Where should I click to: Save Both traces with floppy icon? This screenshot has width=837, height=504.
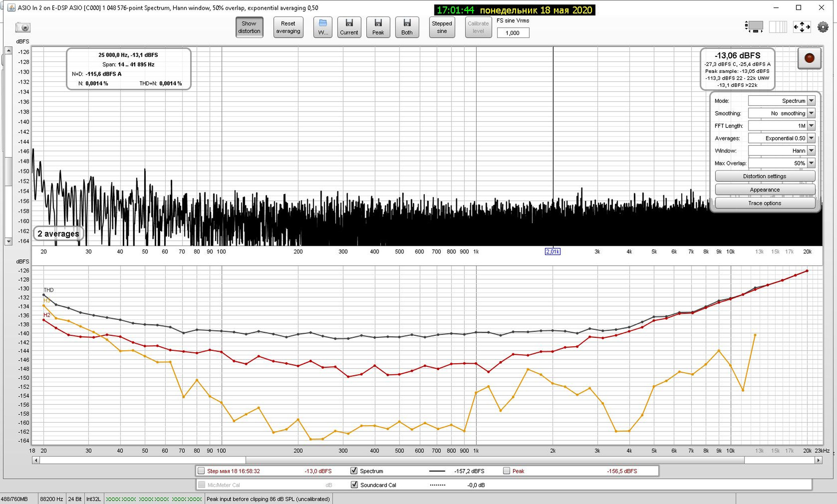coord(407,27)
